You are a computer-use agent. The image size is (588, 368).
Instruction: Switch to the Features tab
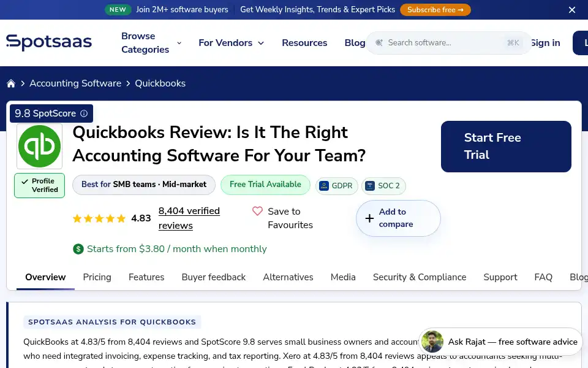tap(146, 277)
